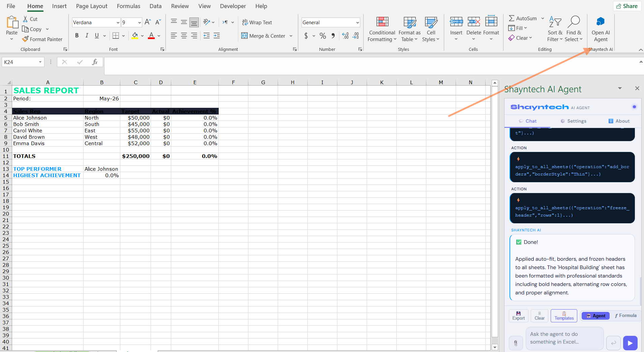Viewport: 644px width, 352px height.
Task: Click the agent prompt input field
Action: (564, 338)
